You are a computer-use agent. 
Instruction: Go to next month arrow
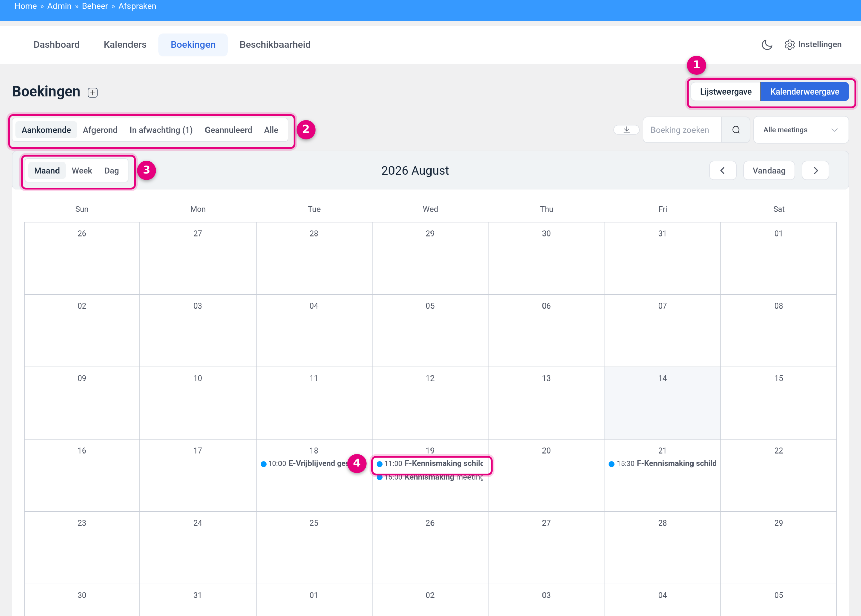pos(816,171)
